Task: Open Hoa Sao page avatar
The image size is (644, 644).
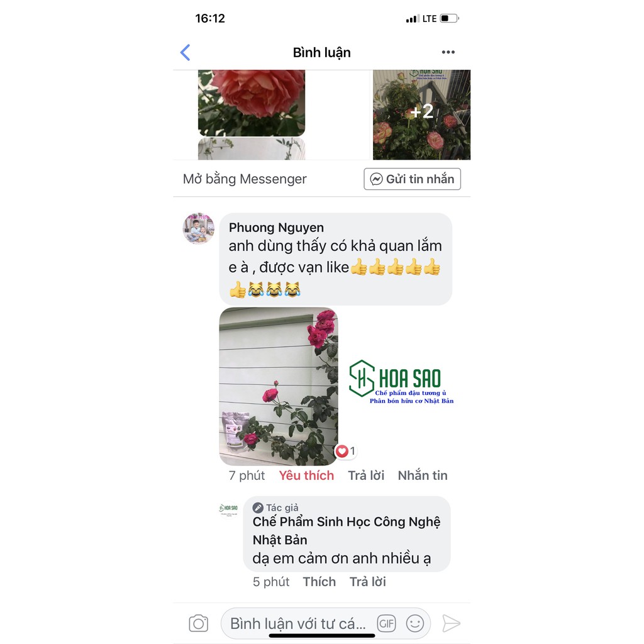Action: (x=229, y=509)
